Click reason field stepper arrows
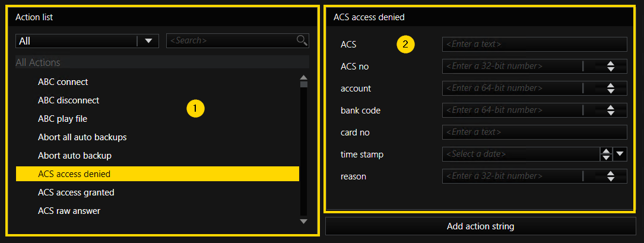The image size is (644, 243). click(610, 176)
